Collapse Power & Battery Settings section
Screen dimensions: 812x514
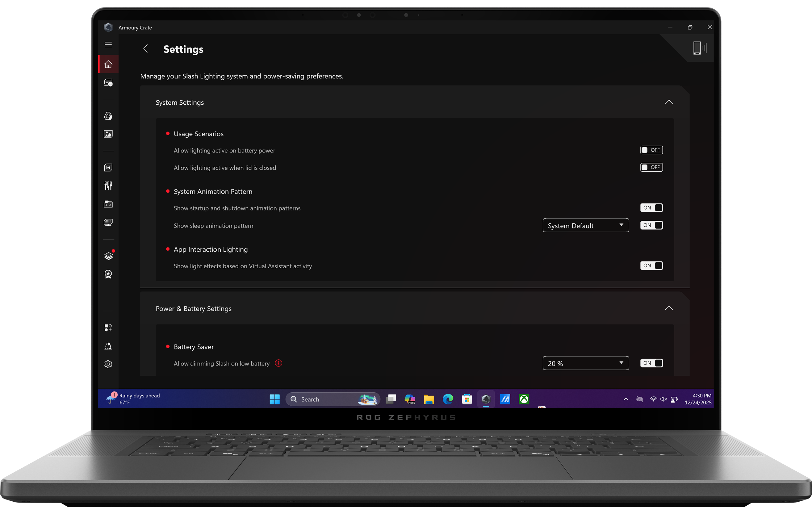tap(668, 308)
